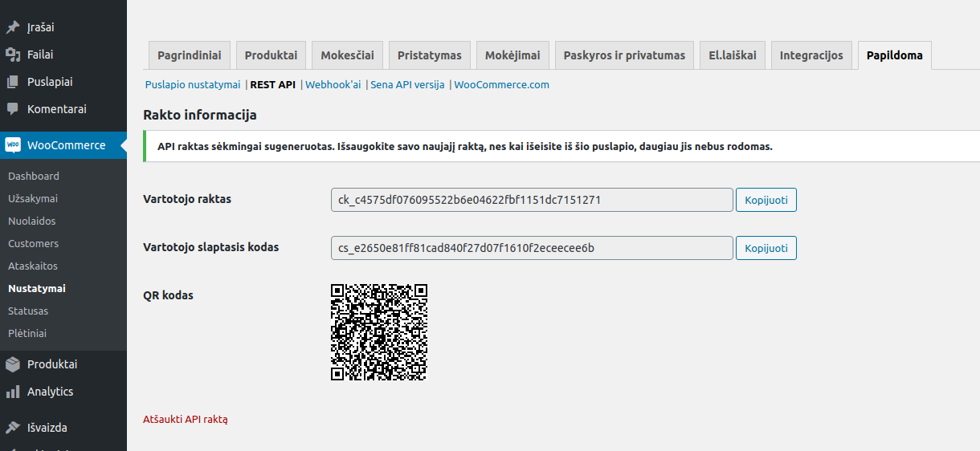Viewport: 980px width, 451px height.
Task: Open the Analytics bar chart icon
Action: point(13,392)
